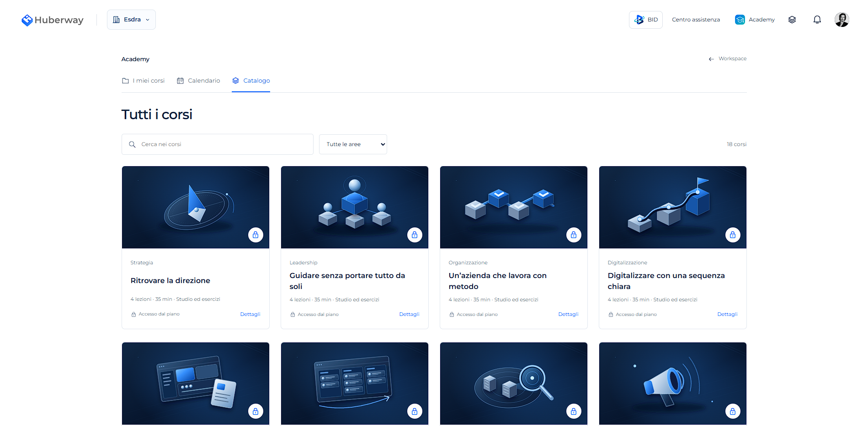Select the Catalogo tab
The height and width of the screenshot is (426, 868).
pos(251,80)
